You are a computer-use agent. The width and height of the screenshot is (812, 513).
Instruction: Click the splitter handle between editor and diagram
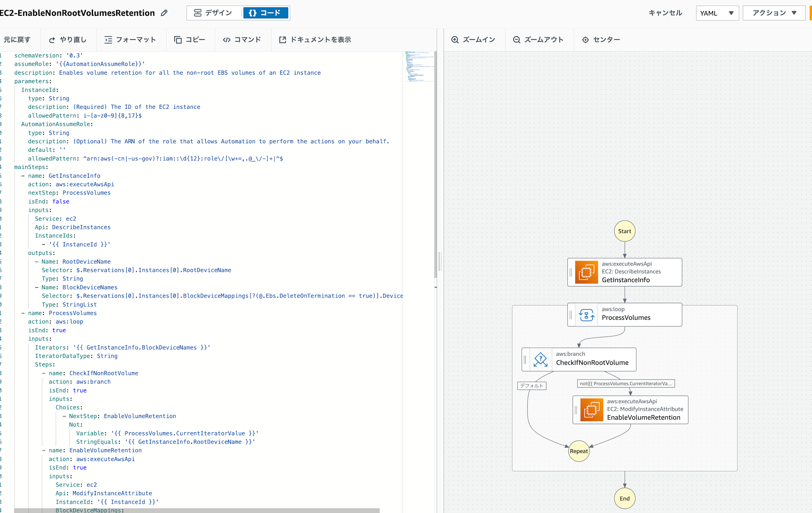click(440, 261)
